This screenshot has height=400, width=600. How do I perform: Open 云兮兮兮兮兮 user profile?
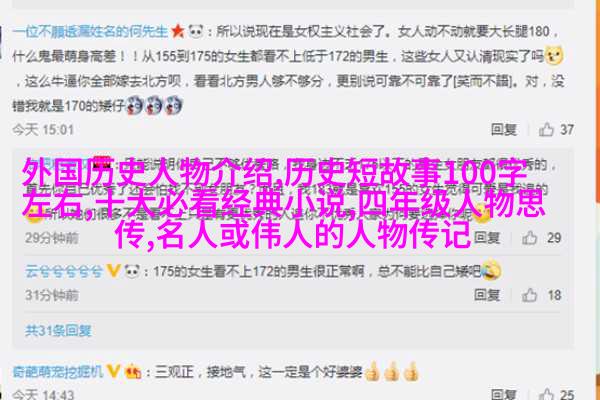64,272
